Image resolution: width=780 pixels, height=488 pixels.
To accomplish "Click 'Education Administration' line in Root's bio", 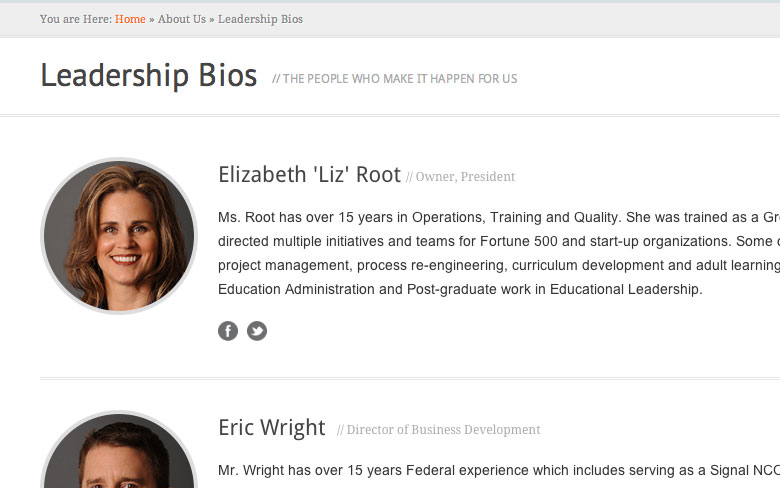I will [460, 289].
